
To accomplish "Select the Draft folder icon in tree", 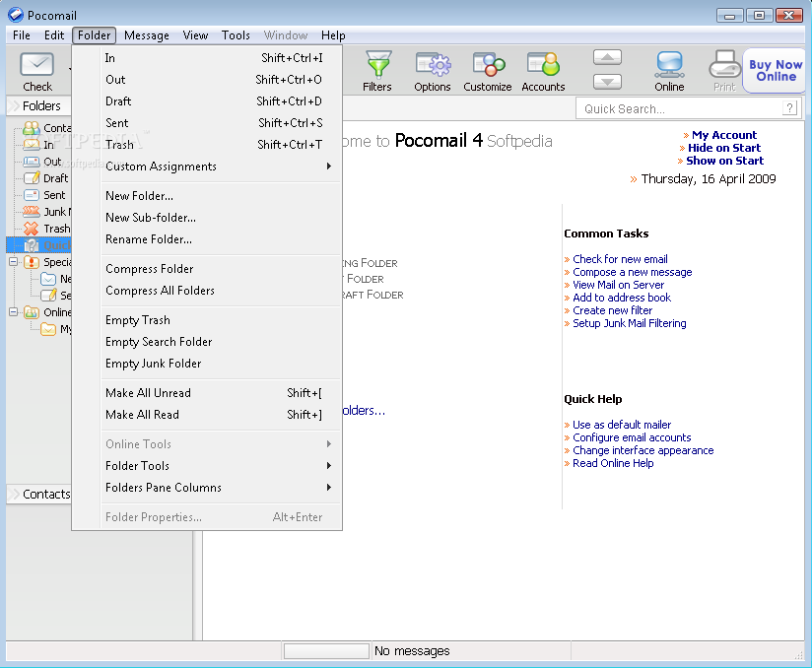I will pos(32,178).
